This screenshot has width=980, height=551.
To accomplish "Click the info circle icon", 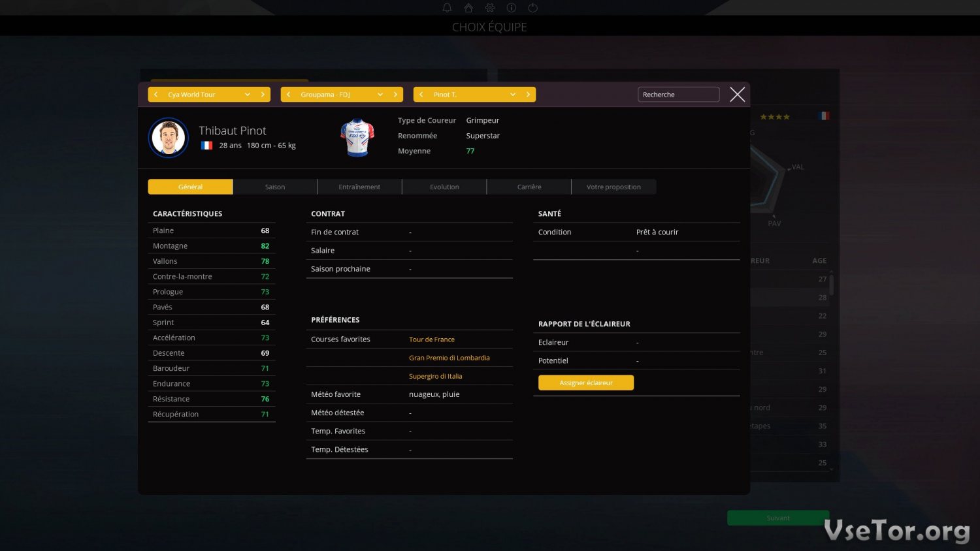I will pyautogui.click(x=512, y=8).
